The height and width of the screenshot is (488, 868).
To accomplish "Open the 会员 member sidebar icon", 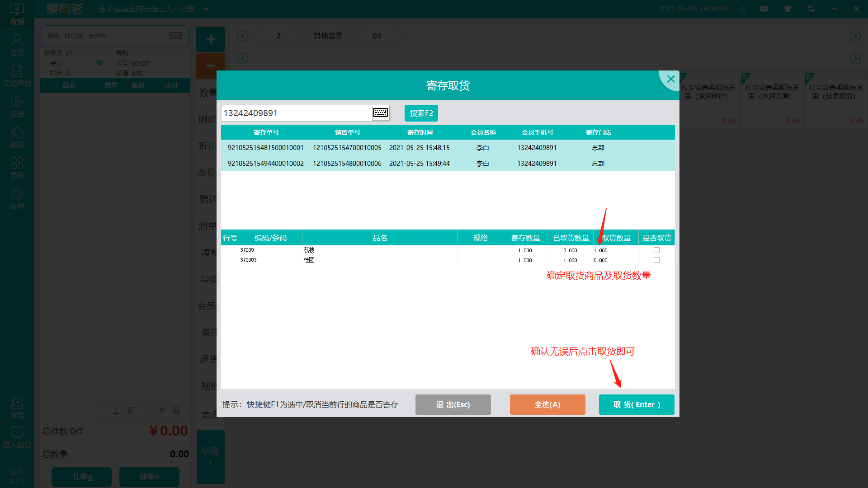I will (17, 45).
